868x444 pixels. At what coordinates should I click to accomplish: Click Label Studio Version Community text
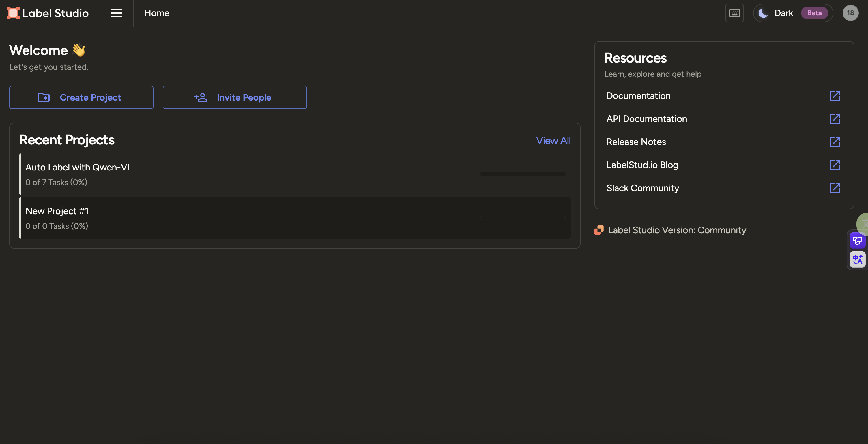(677, 230)
